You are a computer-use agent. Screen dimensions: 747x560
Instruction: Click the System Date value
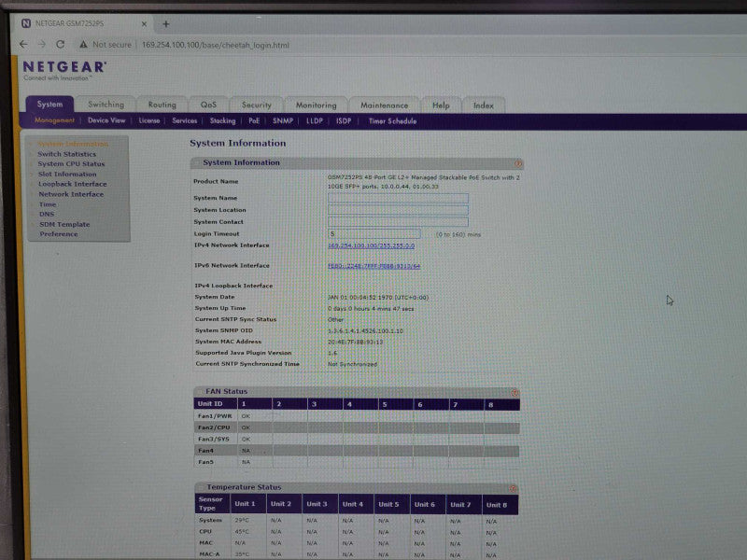tap(378, 298)
